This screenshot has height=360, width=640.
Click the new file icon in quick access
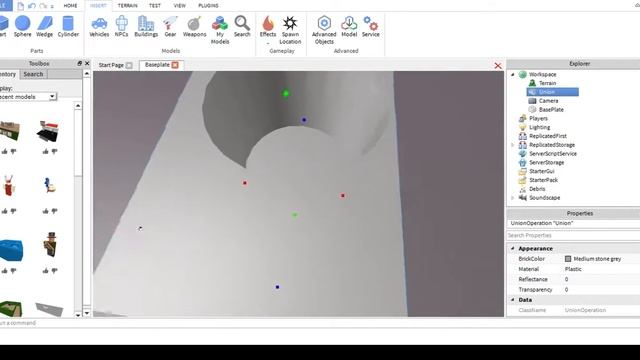(20, 6)
